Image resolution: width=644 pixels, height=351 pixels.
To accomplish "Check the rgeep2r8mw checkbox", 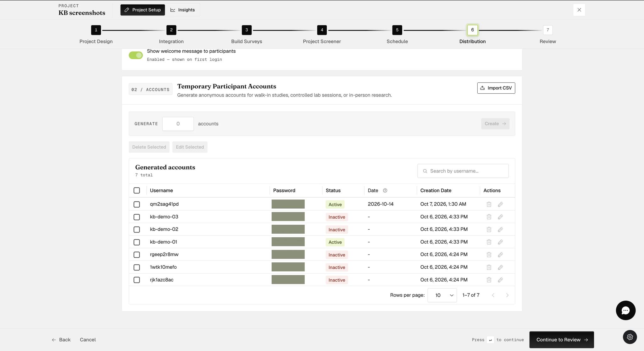I will (x=136, y=255).
